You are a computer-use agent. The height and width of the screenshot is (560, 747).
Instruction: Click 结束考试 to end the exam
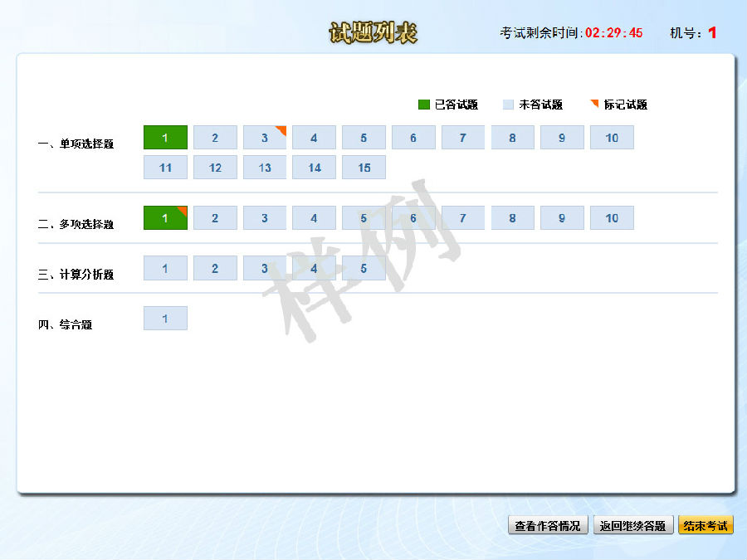[x=705, y=525]
